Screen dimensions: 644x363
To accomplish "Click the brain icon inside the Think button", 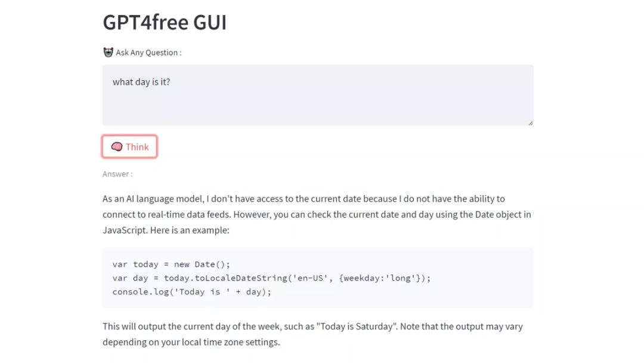I will (117, 146).
